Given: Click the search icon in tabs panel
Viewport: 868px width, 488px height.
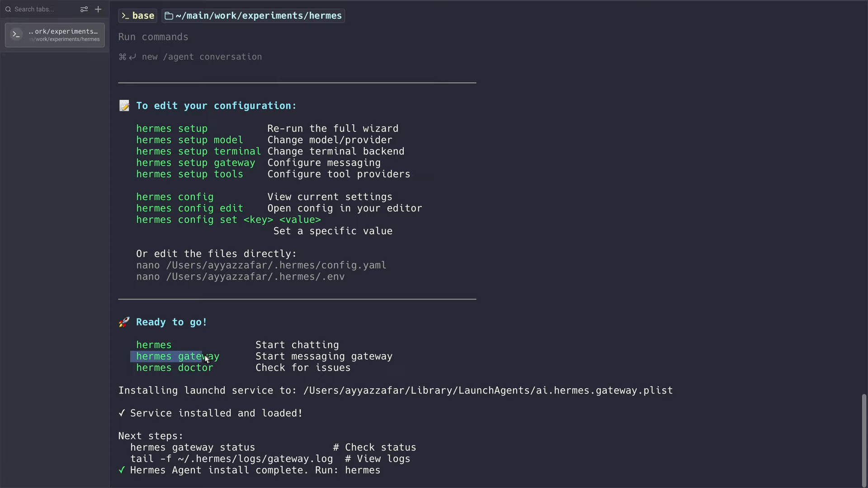Looking at the screenshot, I should click(8, 9).
